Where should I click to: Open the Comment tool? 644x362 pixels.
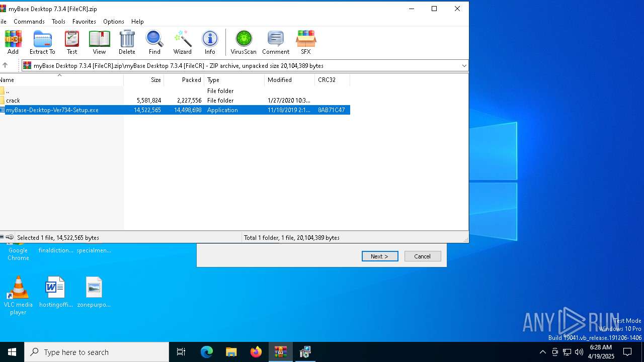(275, 43)
